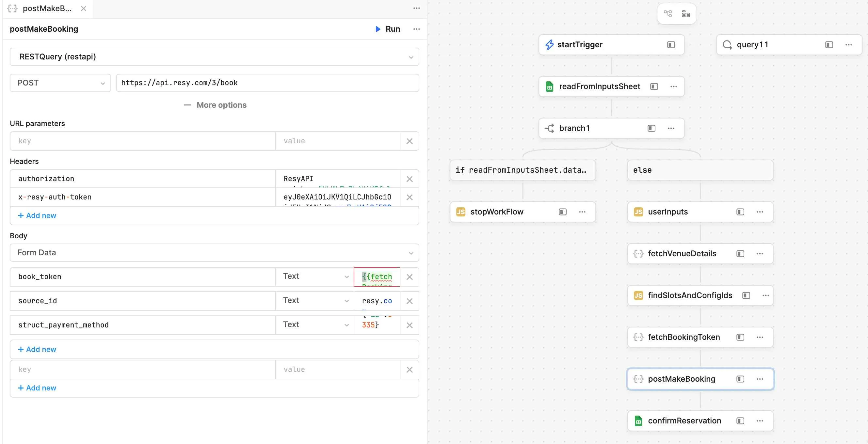Viewport: 868px width, 444px height.
Task: Open the POST method dropdown
Action: pyautogui.click(x=60, y=83)
